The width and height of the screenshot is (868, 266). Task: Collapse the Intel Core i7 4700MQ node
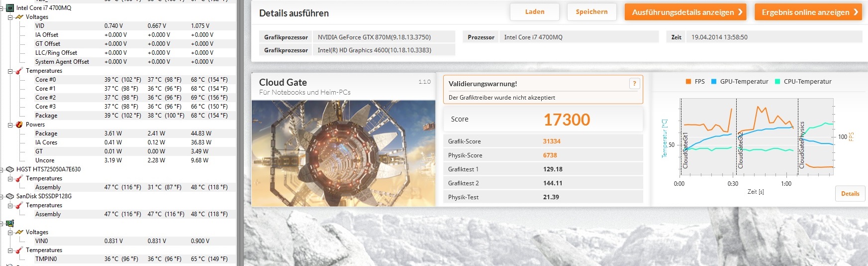[2, 8]
